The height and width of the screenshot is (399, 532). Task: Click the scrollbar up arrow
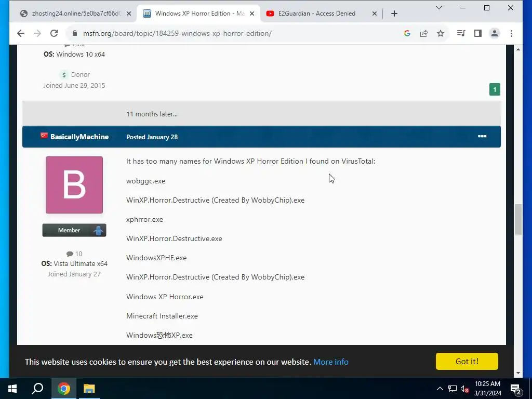518,49
